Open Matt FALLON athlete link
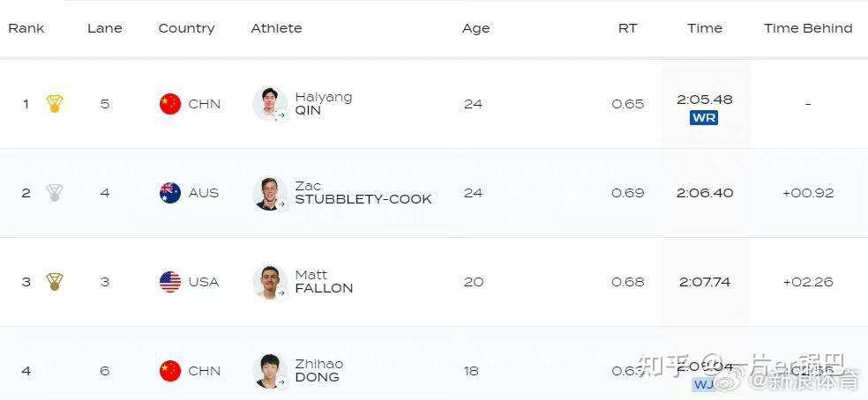 tap(324, 282)
